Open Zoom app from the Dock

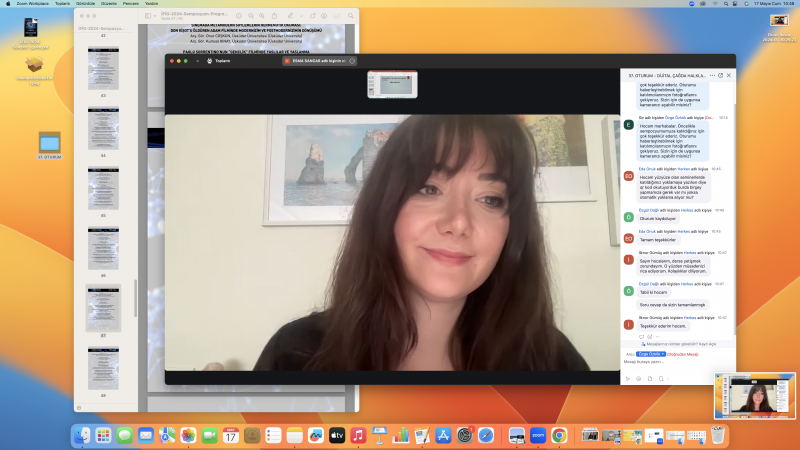coord(537,435)
